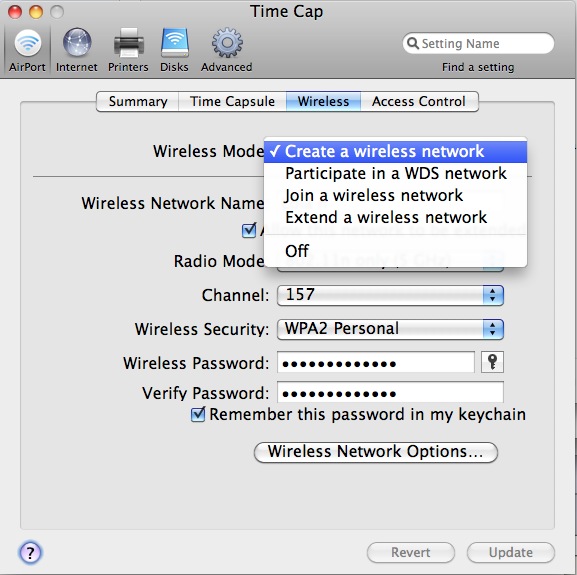The height and width of the screenshot is (575, 577).
Task: Click the Update button
Action: point(511,552)
